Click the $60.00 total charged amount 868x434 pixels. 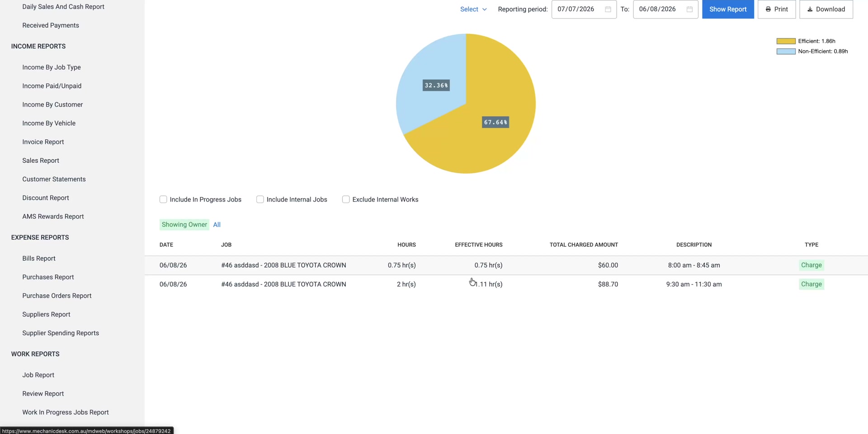[608, 265]
